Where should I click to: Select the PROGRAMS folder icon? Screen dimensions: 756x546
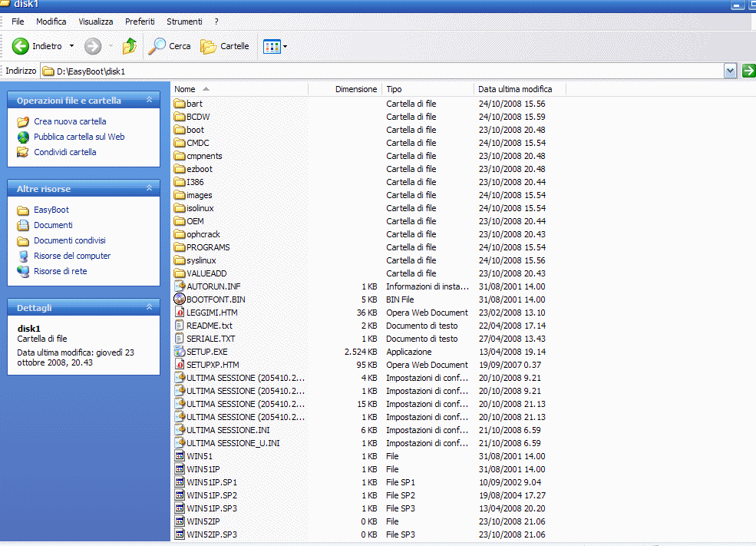[180, 247]
